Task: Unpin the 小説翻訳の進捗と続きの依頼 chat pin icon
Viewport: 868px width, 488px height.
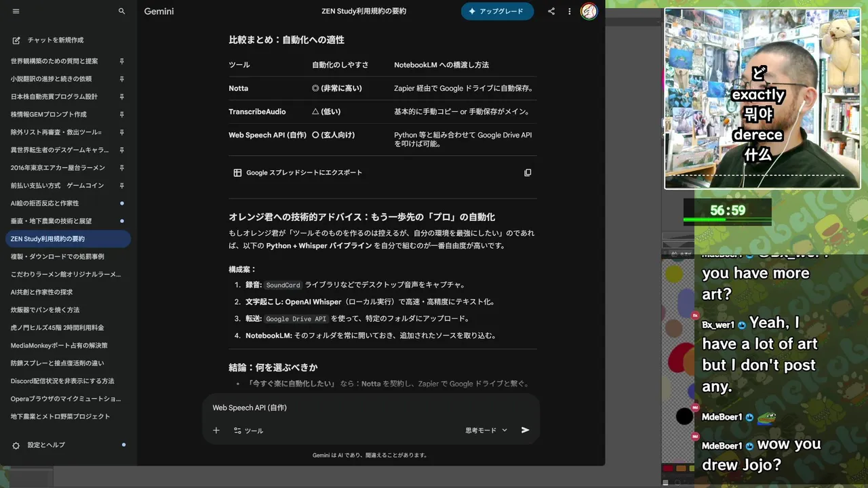Action: pos(122,79)
